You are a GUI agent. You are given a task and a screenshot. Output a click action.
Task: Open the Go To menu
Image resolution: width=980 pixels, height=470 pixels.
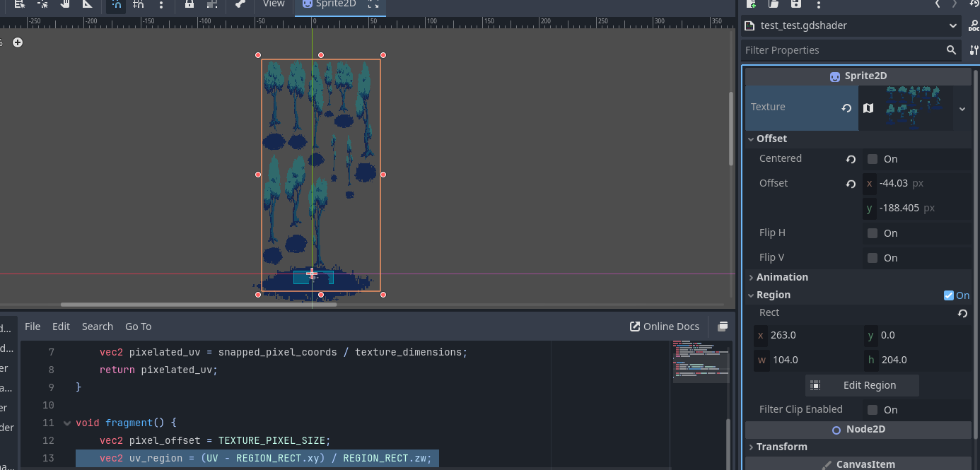click(138, 327)
